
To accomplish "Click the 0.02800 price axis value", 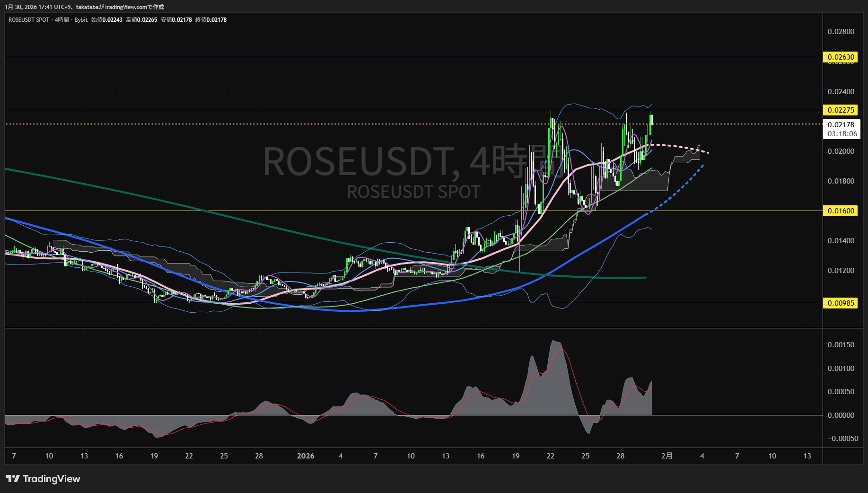I will click(841, 32).
